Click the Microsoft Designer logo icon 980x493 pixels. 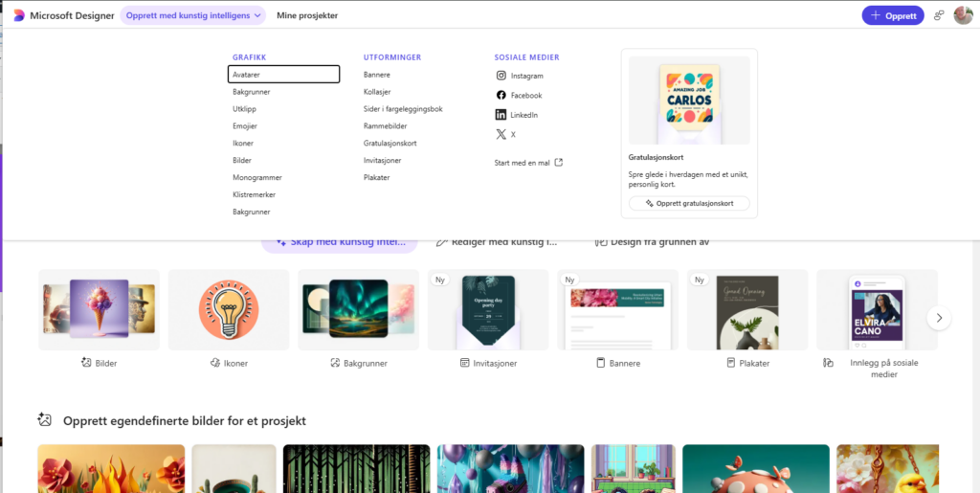click(x=17, y=15)
